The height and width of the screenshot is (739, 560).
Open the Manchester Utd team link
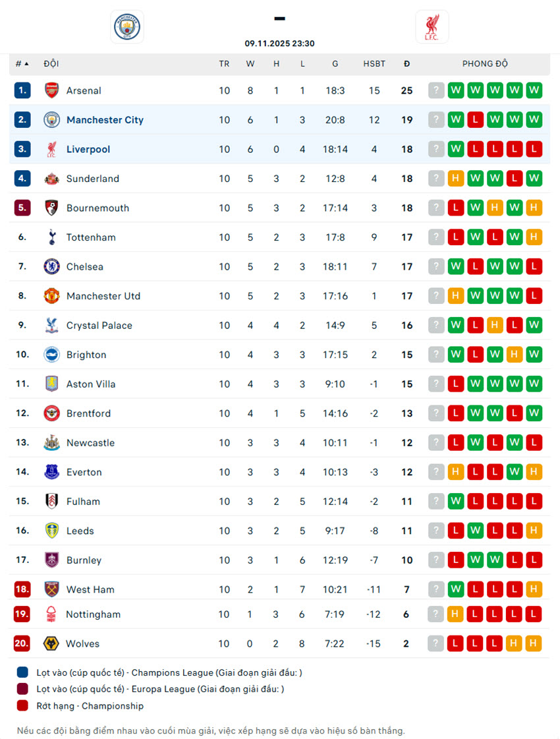click(103, 296)
